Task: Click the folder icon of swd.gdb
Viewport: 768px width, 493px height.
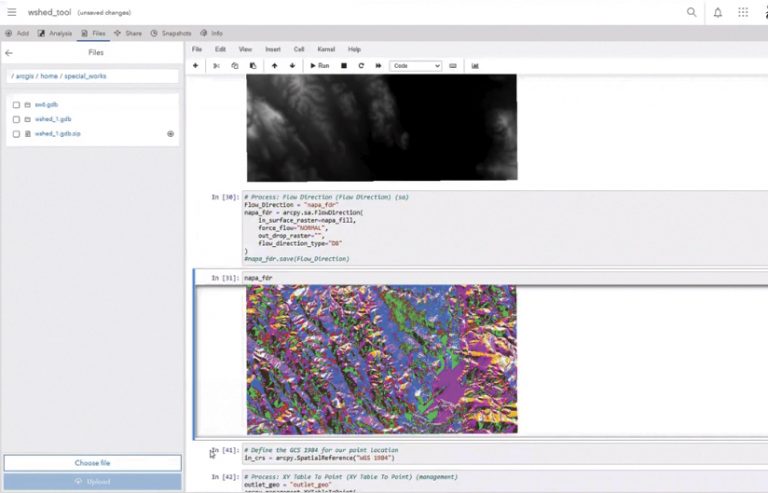Action: 27,105
